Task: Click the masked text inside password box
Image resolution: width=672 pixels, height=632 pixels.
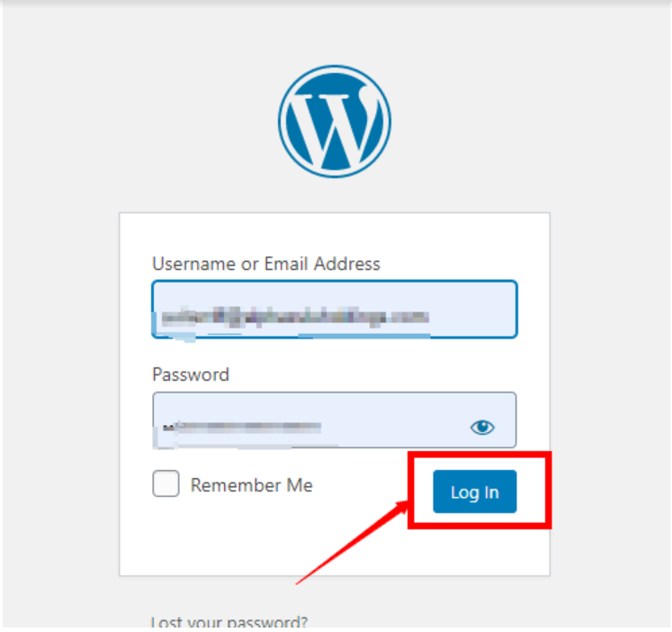Action: coord(242,427)
